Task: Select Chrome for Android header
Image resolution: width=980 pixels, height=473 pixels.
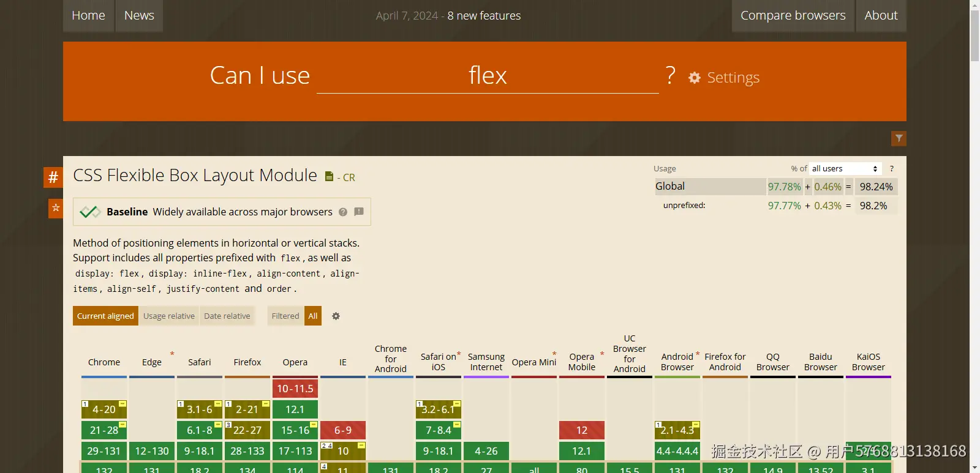Action: tap(391, 359)
